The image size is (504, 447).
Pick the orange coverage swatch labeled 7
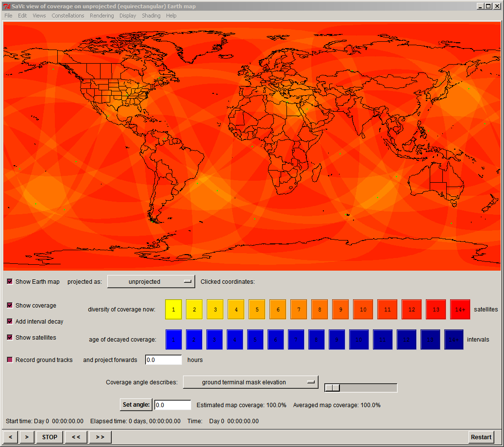click(299, 309)
